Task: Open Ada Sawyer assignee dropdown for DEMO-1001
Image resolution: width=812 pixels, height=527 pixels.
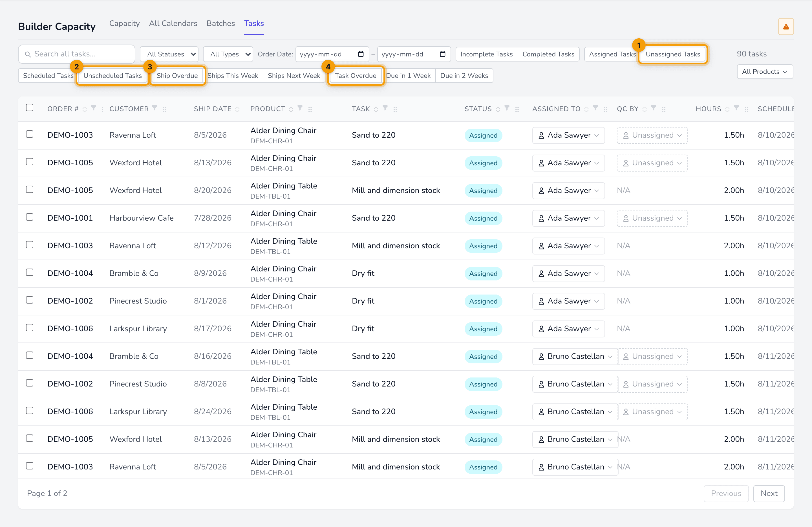Action: click(568, 218)
